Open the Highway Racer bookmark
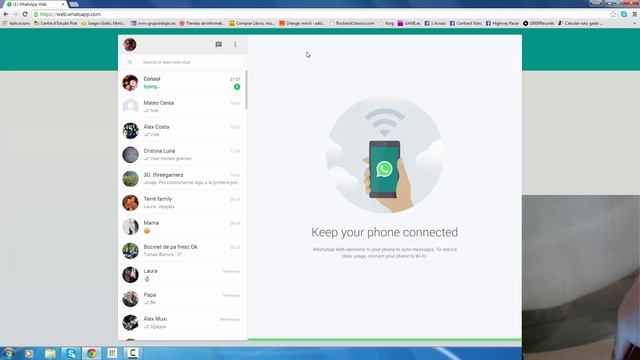640x360 pixels. coord(502,23)
